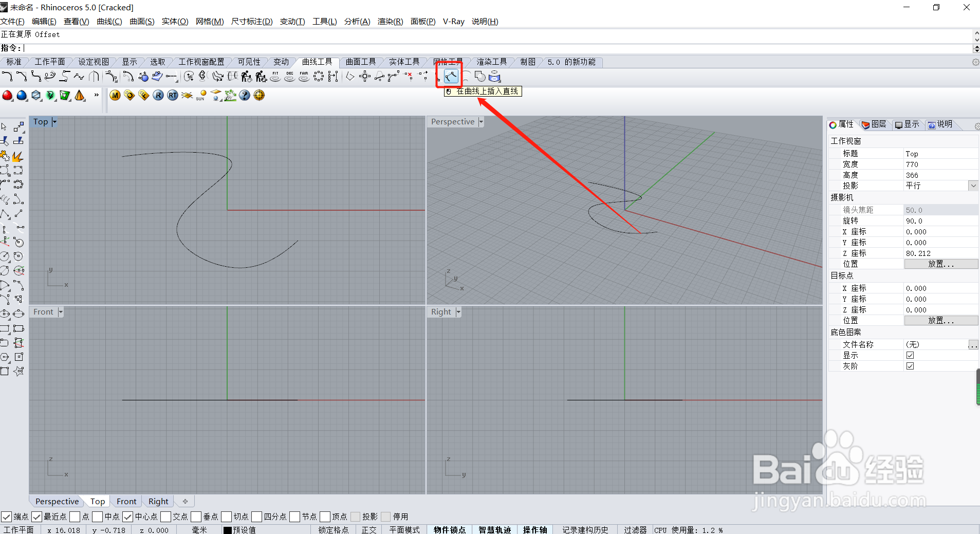Select the helix spiral curve tool
980x534 pixels.
tap(5, 199)
